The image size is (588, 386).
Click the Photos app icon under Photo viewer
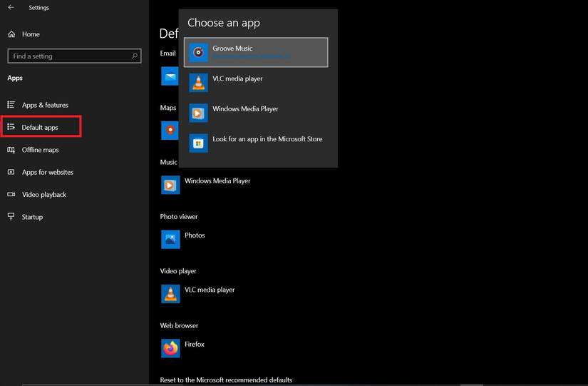(170, 239)
